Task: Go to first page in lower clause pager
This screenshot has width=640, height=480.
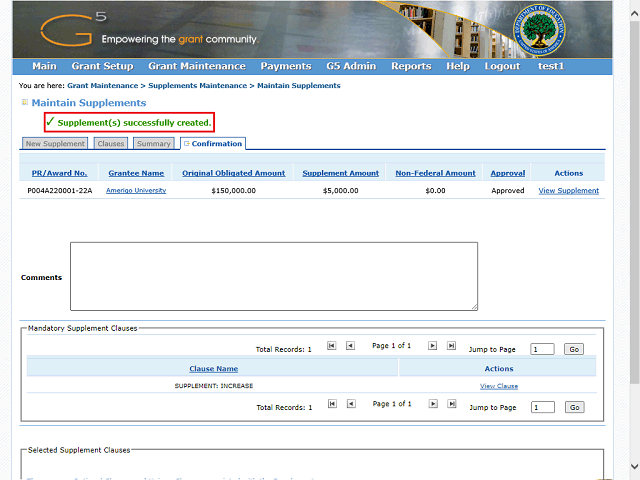Action: click(332, 404)
